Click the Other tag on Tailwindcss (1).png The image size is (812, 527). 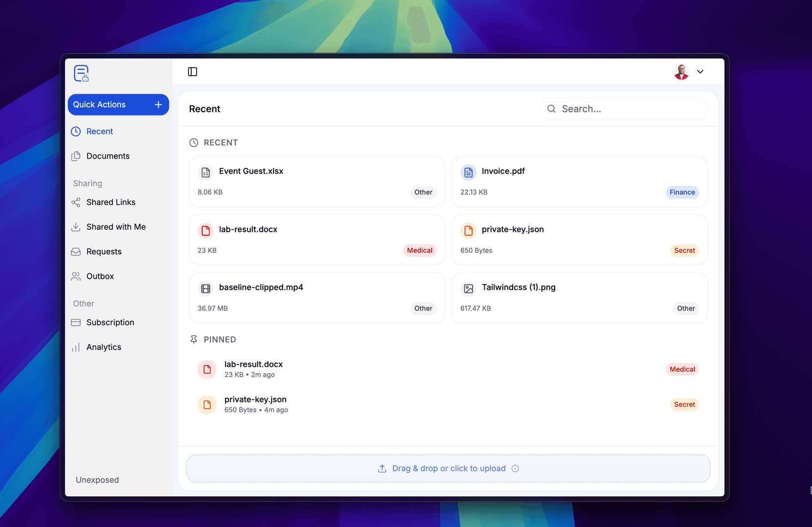(686, 308)
